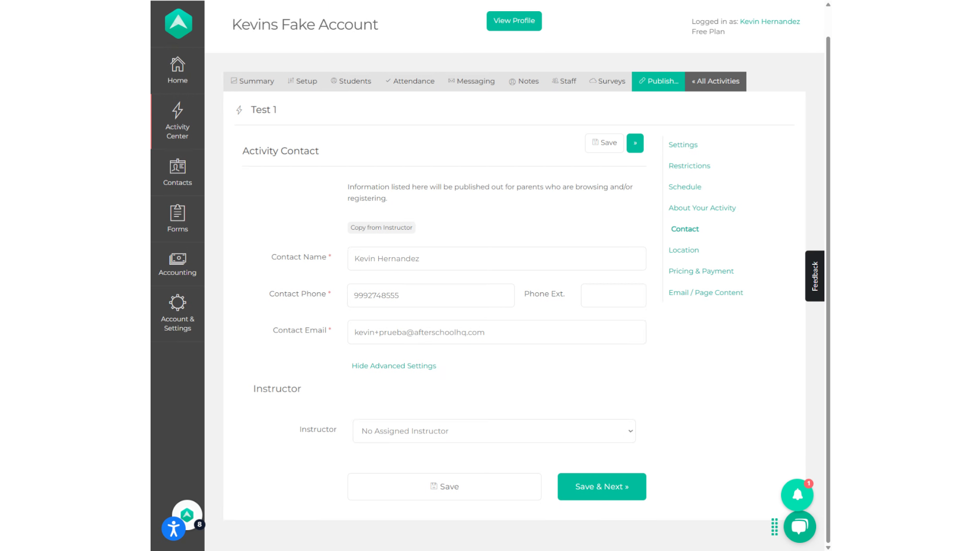
Task: Open the accessibility options icon
Action: (x=174, y=529)
